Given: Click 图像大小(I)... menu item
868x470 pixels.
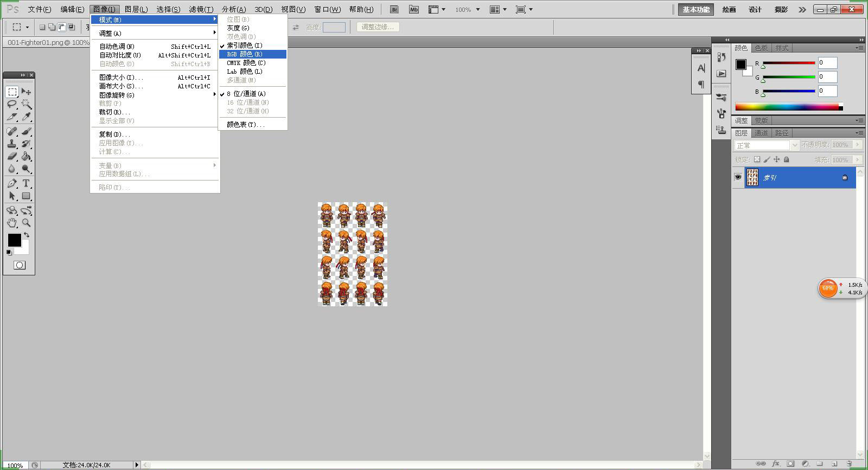Looking at the screenshot, I should (x=155, y=78).
